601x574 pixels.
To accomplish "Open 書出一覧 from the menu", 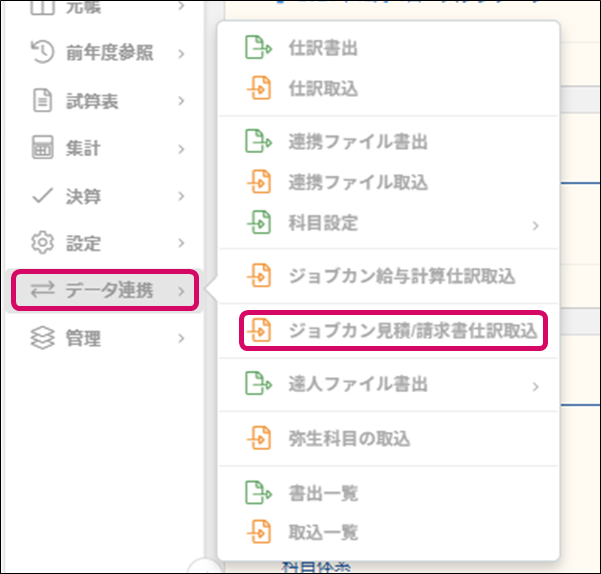I will tap(322, 493).
